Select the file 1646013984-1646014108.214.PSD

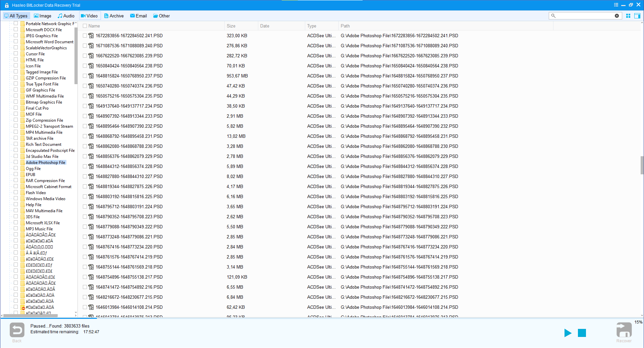[x=129, y=307]
